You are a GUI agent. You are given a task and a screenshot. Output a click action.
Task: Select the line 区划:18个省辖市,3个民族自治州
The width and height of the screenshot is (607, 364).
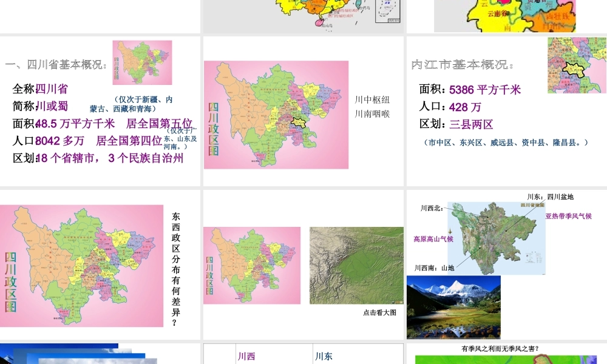tap(98, 158)
